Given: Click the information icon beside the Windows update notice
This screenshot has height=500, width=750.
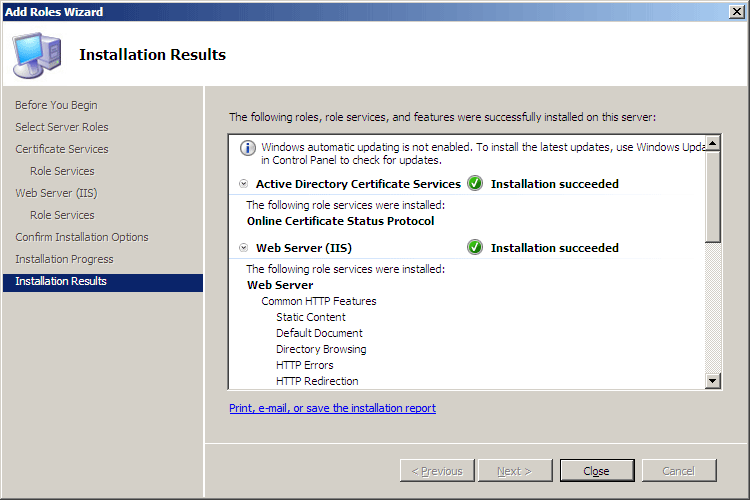Looking at the screenshot, I should pos(247,148).
